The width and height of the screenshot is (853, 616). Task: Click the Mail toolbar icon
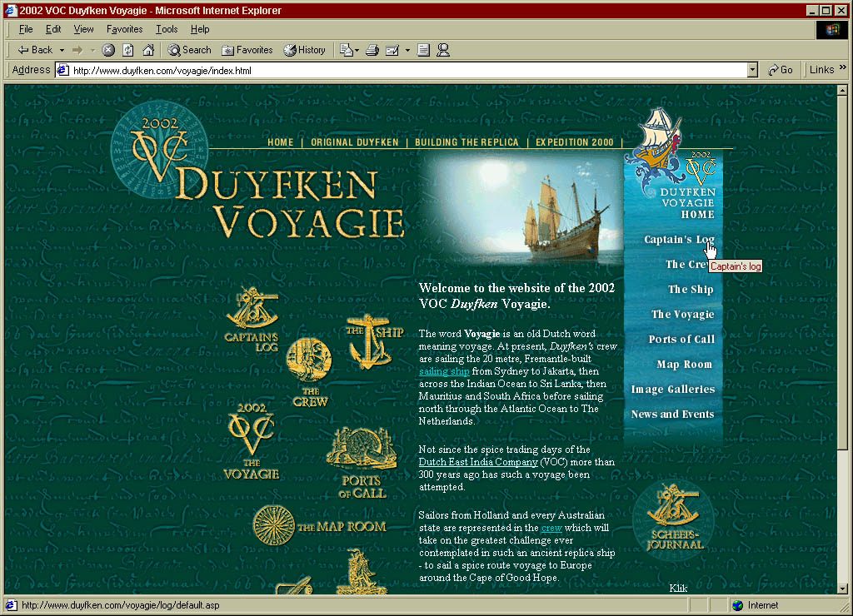pos(346,50)
